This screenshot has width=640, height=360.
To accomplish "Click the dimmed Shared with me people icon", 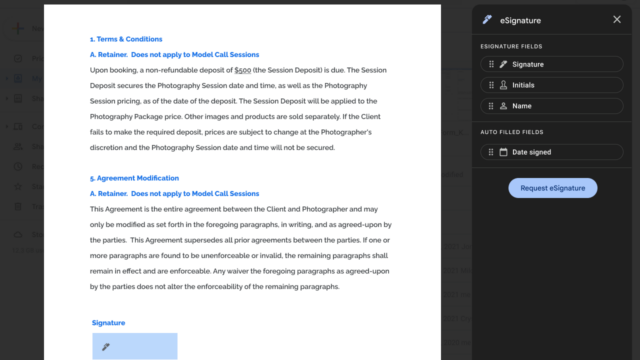I will (x=18, y=147).
